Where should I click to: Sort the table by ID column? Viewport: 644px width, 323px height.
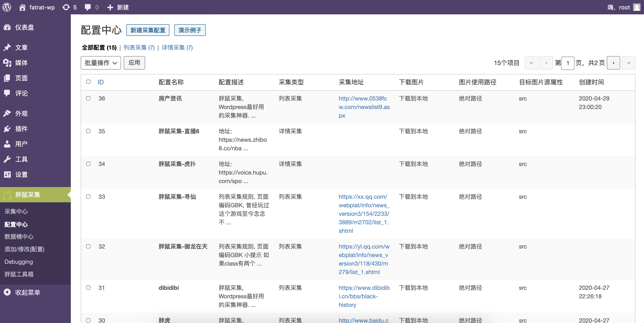[101, 82]
